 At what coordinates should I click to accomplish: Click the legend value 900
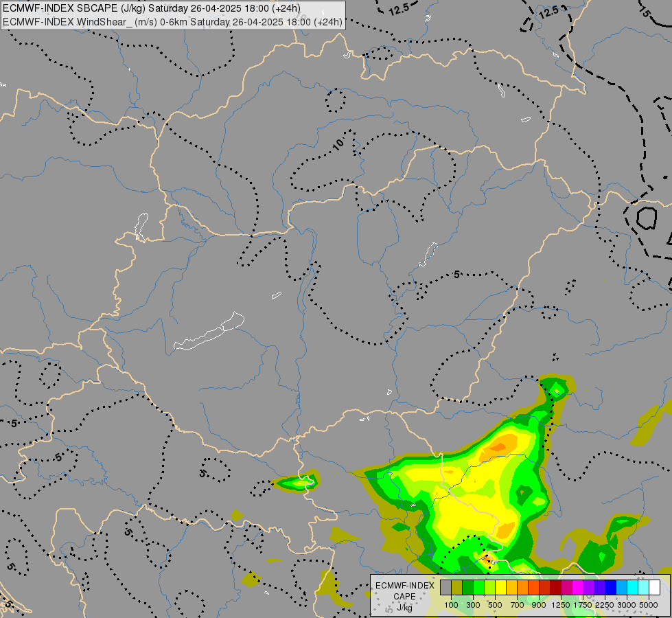tap(539, 605)
